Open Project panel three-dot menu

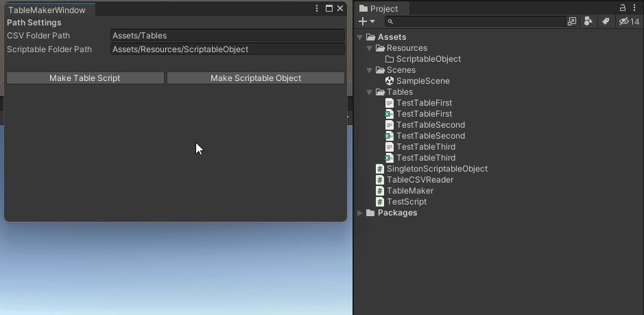click(x=635, y=8)
